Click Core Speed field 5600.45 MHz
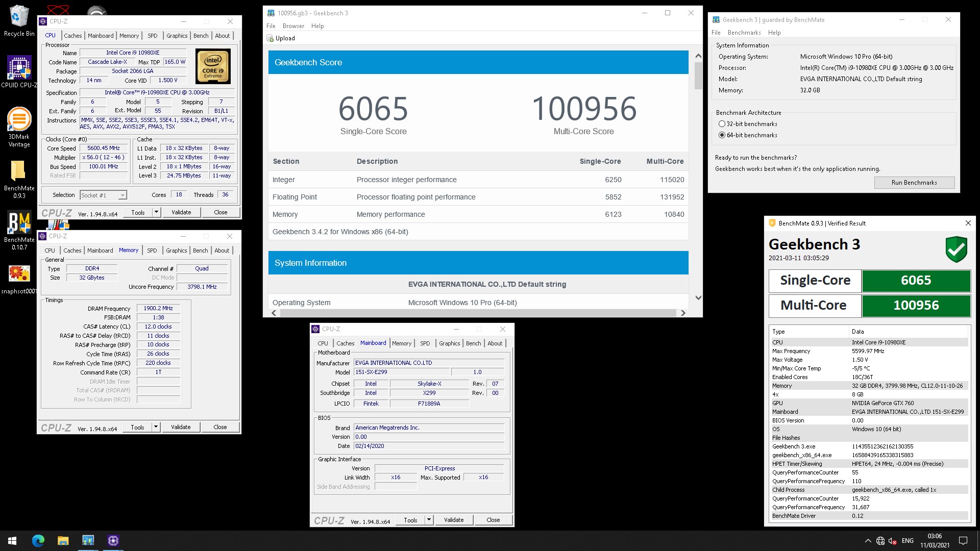The image size is (980, 551). click(104, 148)
